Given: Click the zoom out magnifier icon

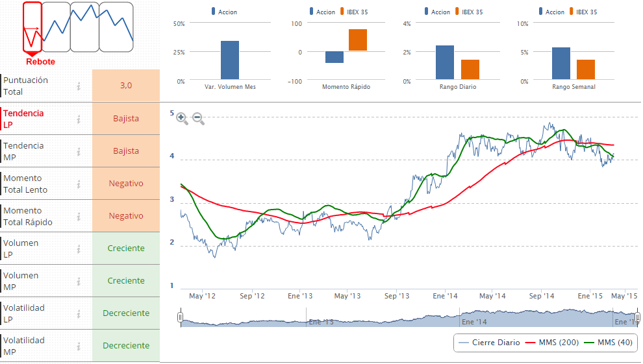Looking at the screenshot, I should 198,119.
